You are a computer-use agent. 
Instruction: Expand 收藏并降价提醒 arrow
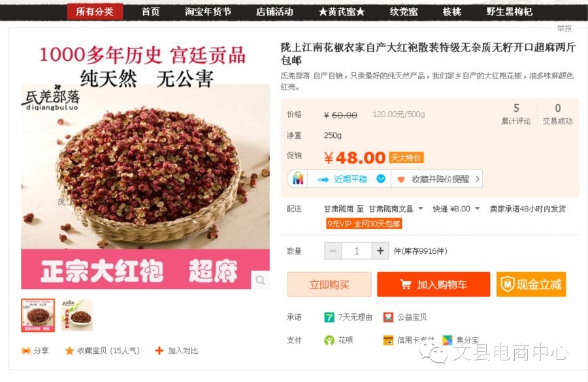coord(478,179)
